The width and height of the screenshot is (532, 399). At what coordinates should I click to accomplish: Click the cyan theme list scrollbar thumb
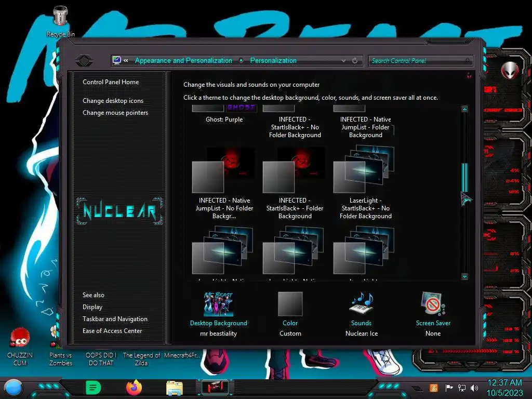pyautogui.click(x=464, y=178)
